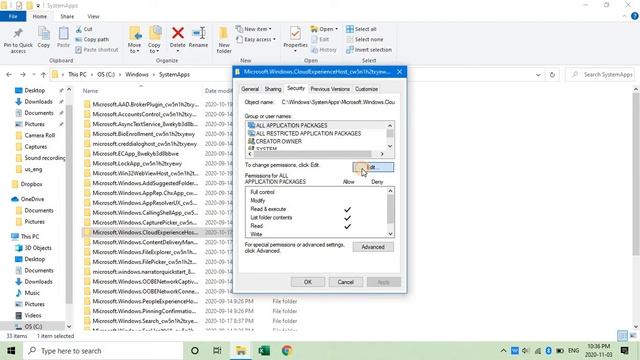
Task: Switch to the View ribbon tab
Action: (93, 16)
